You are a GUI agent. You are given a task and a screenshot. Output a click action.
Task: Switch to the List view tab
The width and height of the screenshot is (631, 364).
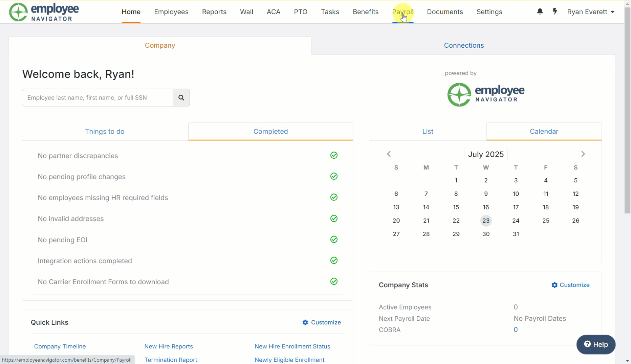[x=428, y=131]
